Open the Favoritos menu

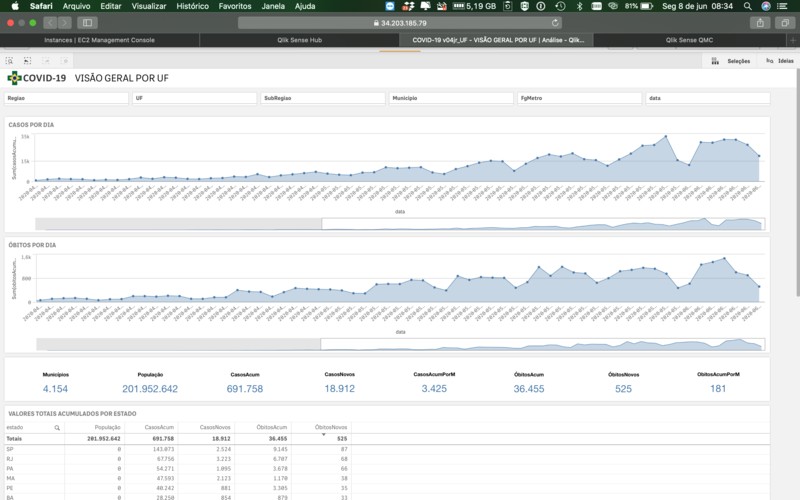(x=235, y=6)
